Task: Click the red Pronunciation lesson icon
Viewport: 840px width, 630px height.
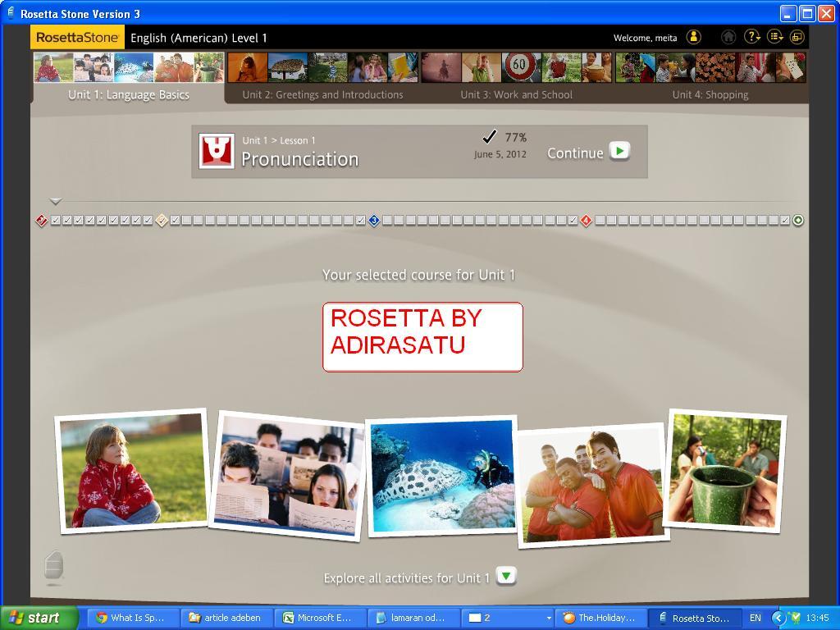Action: (x=217, y=151)
